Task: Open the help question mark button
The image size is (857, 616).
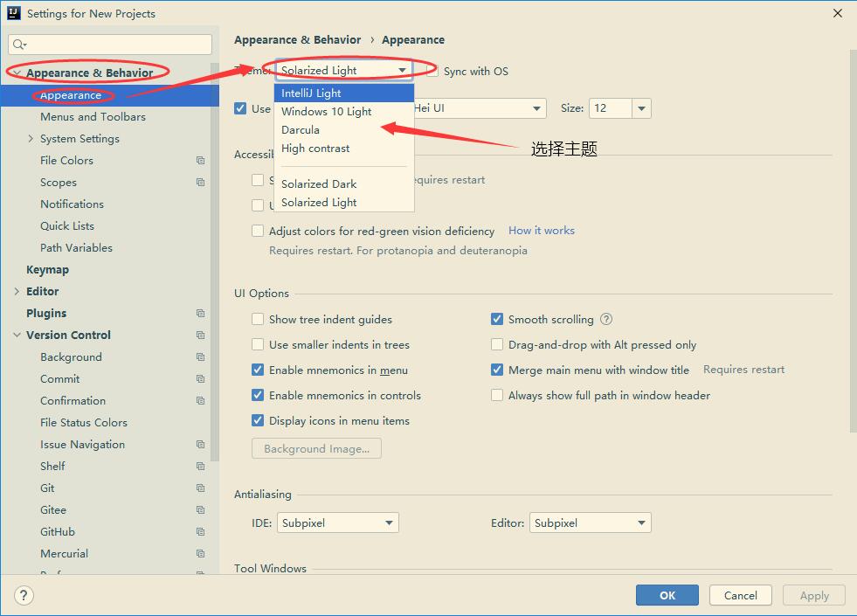Action: point(24,596)
